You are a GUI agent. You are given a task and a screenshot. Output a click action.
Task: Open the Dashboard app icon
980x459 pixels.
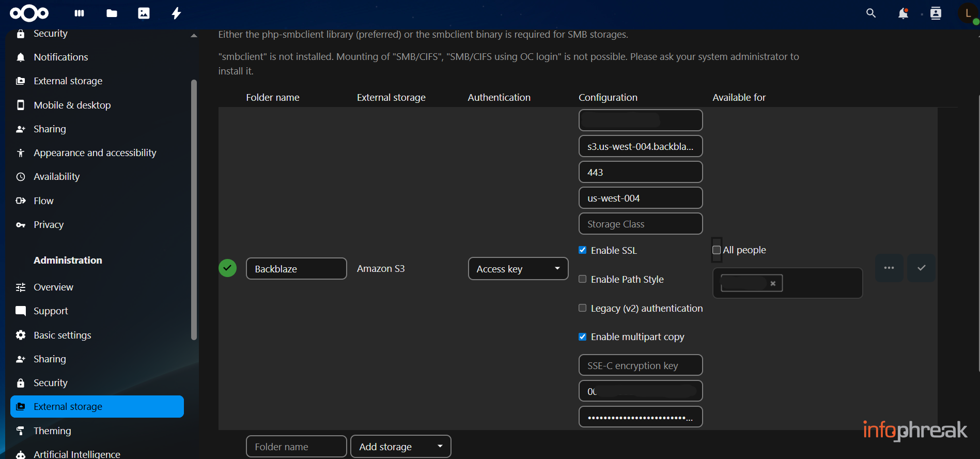[x=79, y=13]
